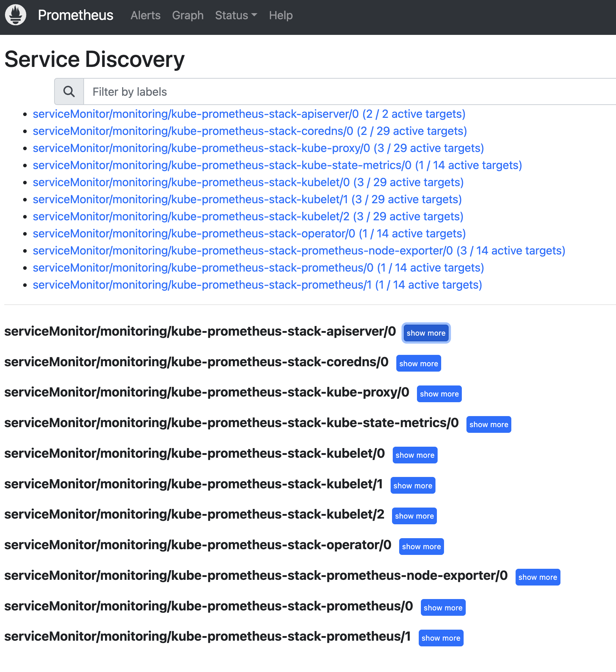Image resolution: width=616 pixels, height=672 pixels.
Task: Focus the Filter by labels field
Action: 350,91
